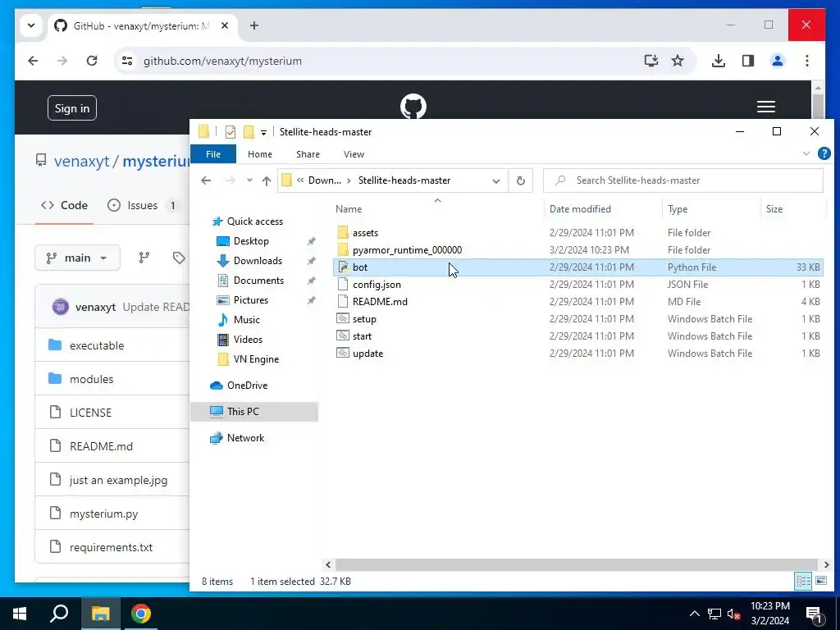Open GitHub hamburger menu
The width and height of the screenshot is (840, 630).
pyautogui.click(x=765, y=107)
